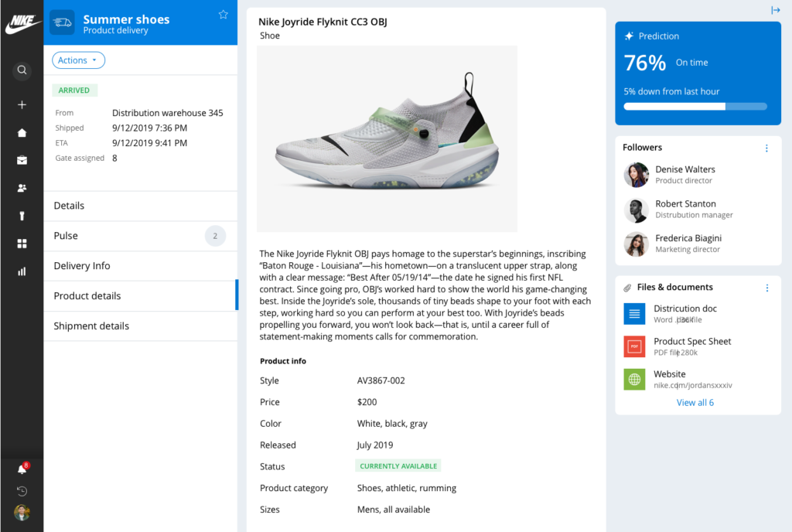
Task: Open the bar chart reports icon
Action: pyautogui.click(x=22, y=271)
